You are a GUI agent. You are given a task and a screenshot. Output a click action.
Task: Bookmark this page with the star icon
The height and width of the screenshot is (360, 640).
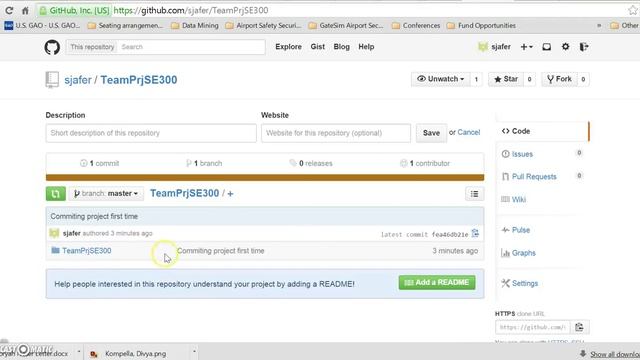(633, 10)
